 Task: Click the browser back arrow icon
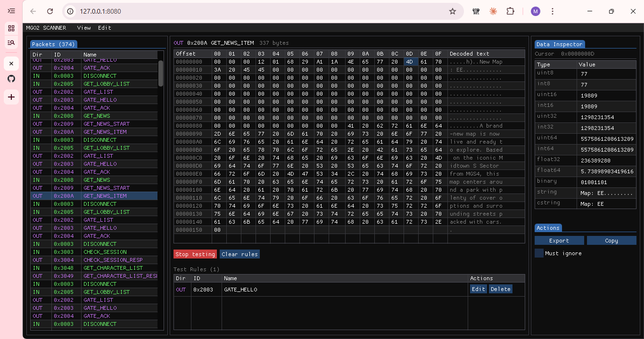(33, 11)
